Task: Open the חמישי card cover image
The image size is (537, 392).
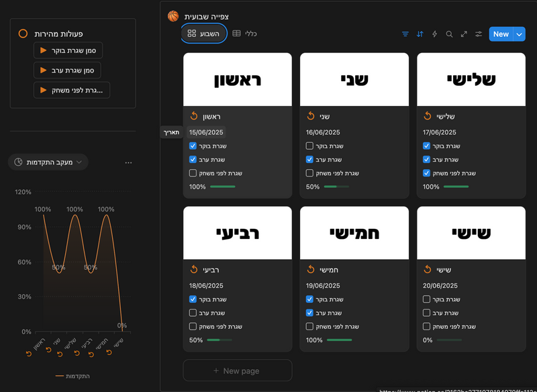Action: tap(354, 233)
